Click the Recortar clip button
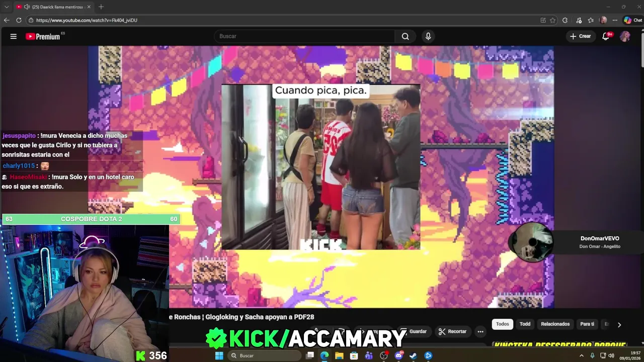Viewport: 644px width, 362px height. (x=452, y=331)
